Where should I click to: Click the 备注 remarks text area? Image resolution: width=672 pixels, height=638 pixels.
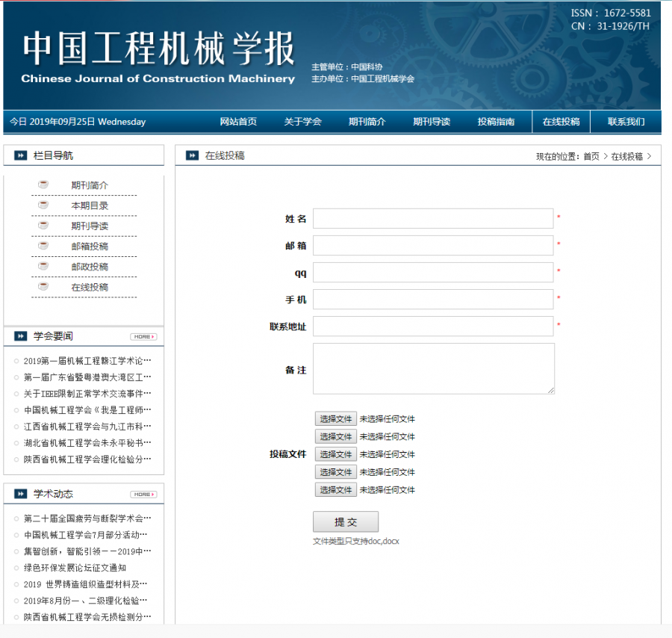pyautogui.click(x=433, y=368)
